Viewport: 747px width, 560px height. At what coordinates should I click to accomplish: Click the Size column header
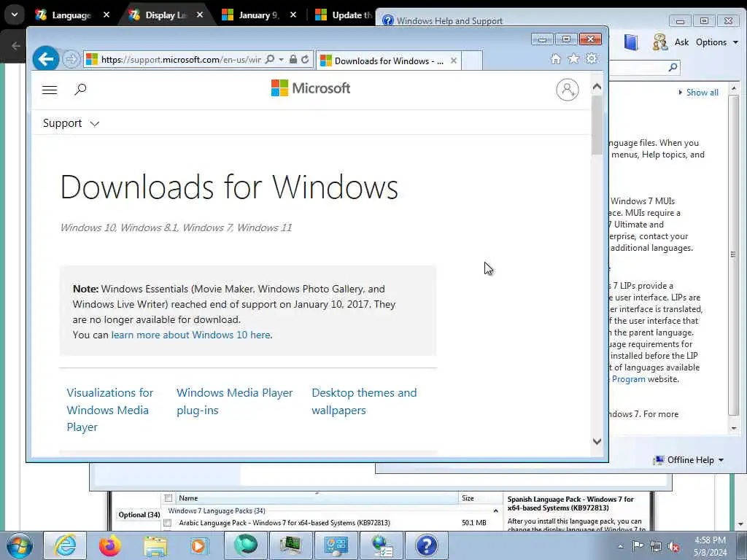coord(480,498)
